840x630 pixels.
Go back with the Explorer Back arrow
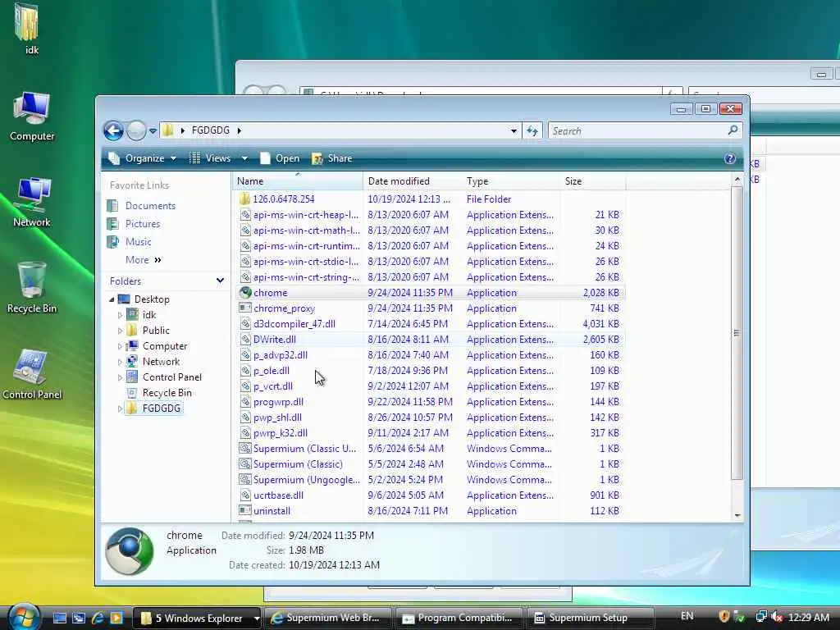tap(113, 130)
